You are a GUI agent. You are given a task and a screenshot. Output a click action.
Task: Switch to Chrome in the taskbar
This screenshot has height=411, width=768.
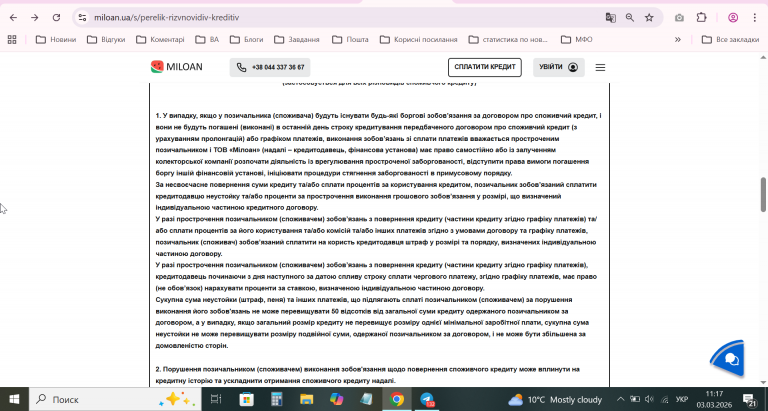[397, 399]
